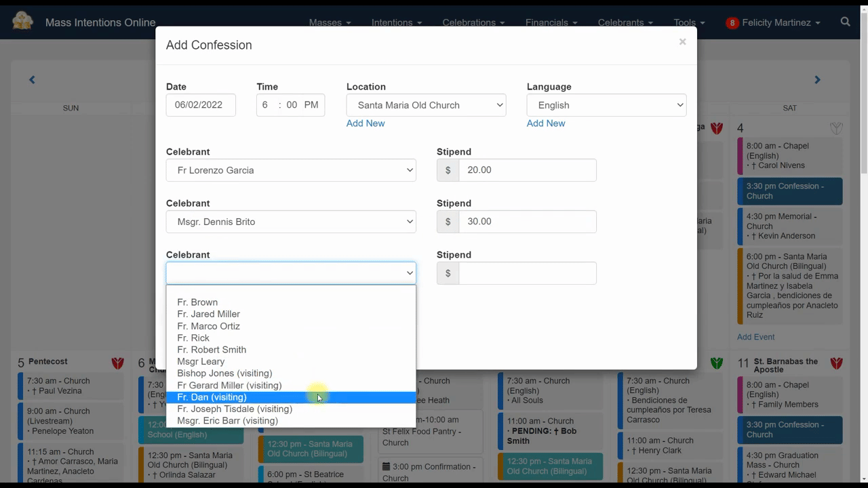Click the minutes value 00 in Time

pyautogui.click(x=292, y=105)
